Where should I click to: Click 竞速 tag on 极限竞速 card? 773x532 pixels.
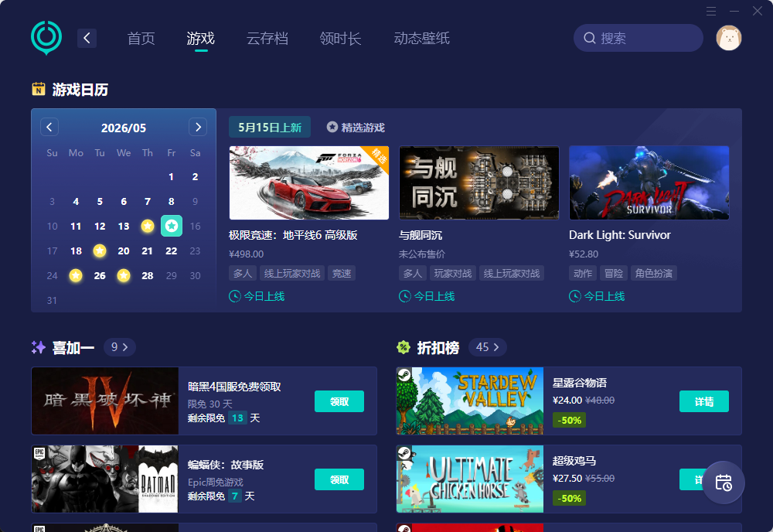[x=342, y=273]
